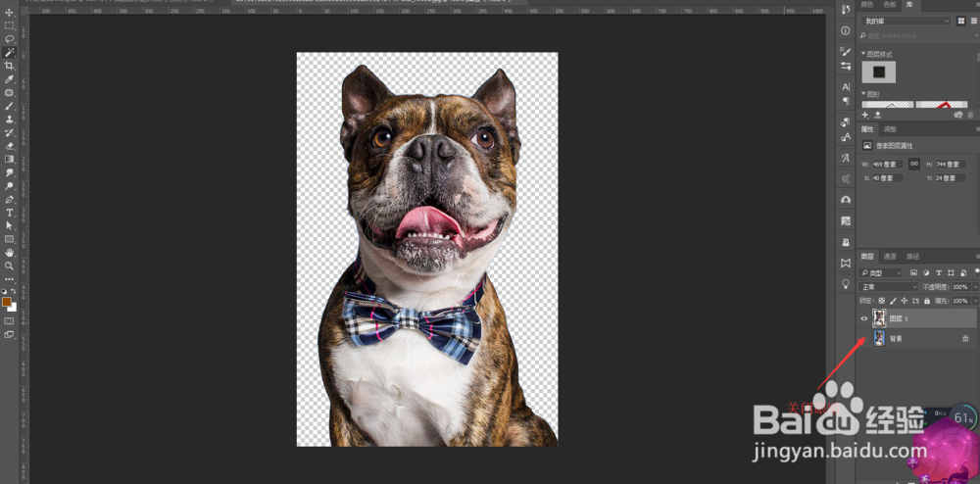Swap foreground and background colors

14,292
